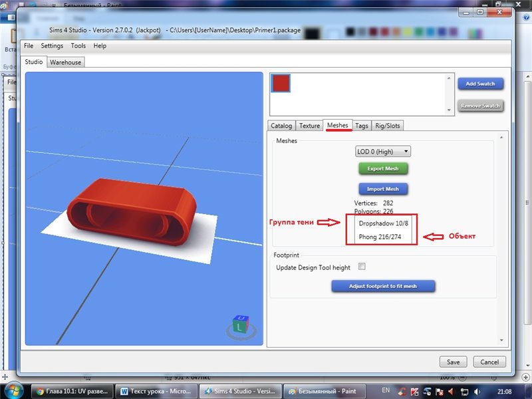The width and height of the screenshot is (532, 399).
Task: Click the swatch list scroll down arrow
Action: click(450, 109)
